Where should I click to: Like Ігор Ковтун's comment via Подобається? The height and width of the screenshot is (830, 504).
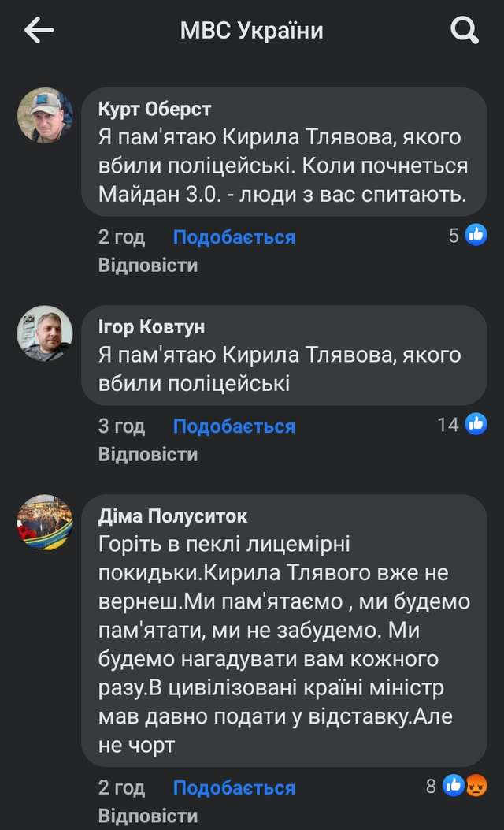(234, 426)
